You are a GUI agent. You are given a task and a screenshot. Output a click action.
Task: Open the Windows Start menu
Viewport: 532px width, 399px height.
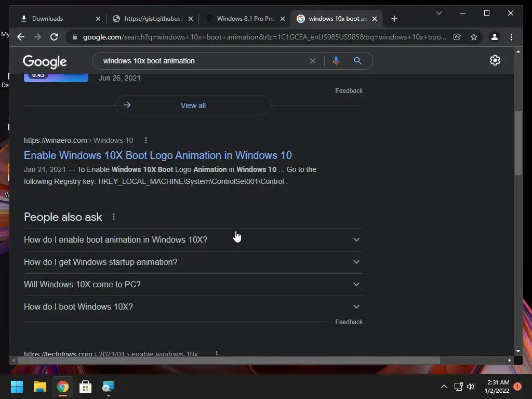click(17, 387)
